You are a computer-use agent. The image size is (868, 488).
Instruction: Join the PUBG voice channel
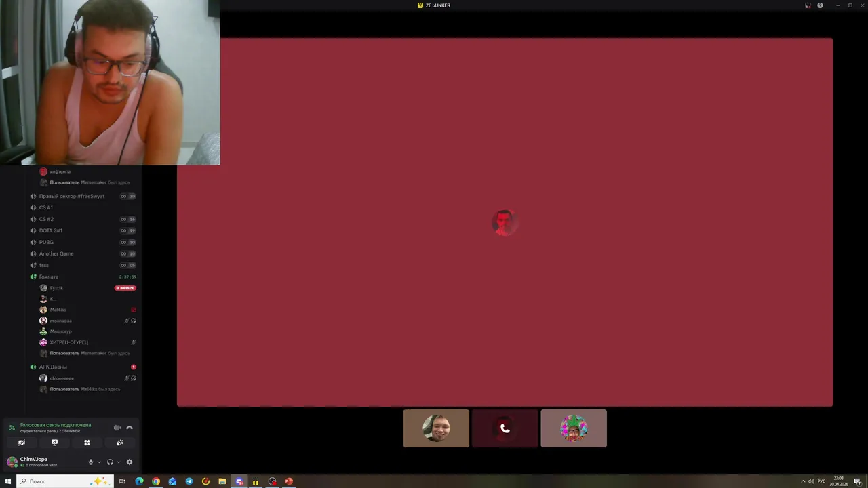point(83,242)
